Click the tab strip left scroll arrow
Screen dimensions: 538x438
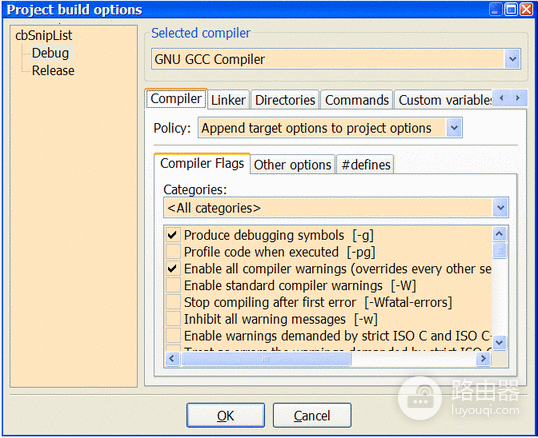tap(501, 98)
